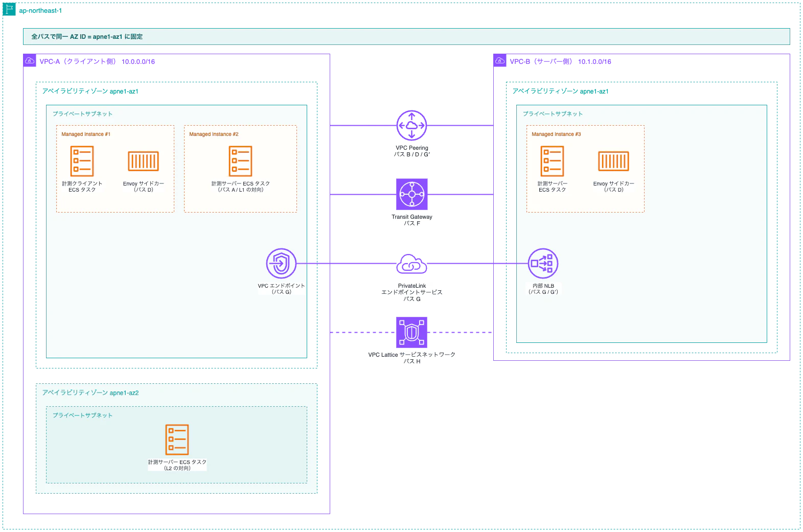Click 計測サーバー ECS タスク caption in Managed Instance #3

point(552,187)
